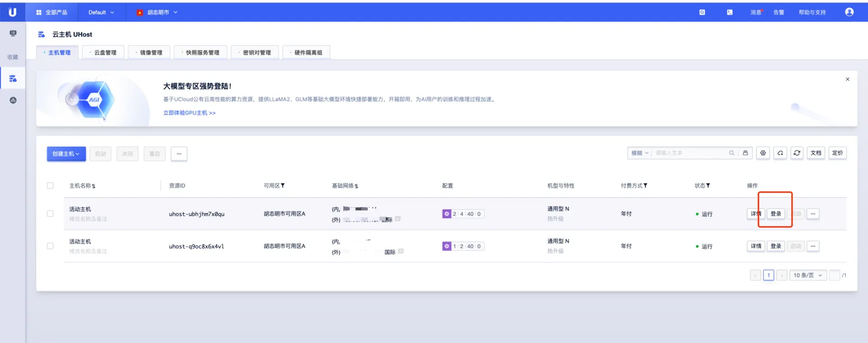Expand the 模糊 search mode dropdown
The width and height of the screenshot is (868, 343).
tap(640, 153)
